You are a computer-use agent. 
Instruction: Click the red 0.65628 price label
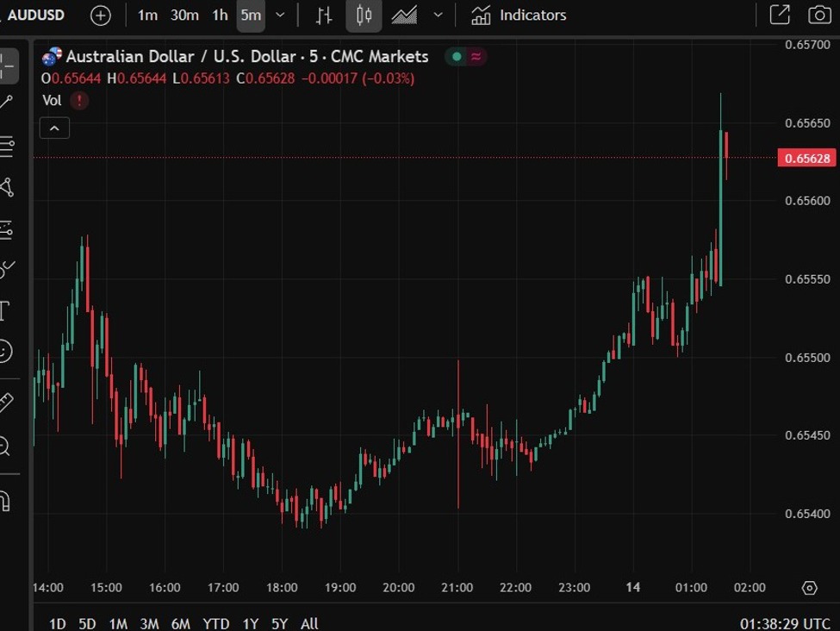pyautogui.click(x=808, y=158)
